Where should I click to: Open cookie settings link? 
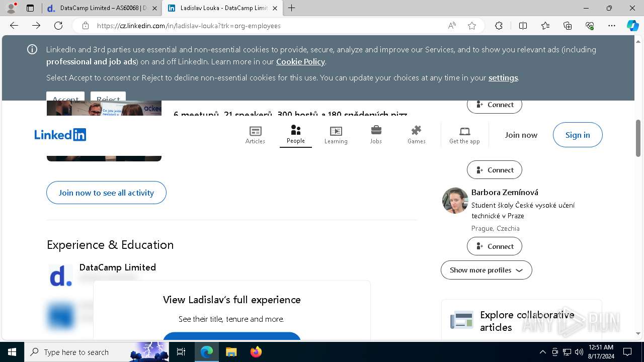tap(503, 77)
